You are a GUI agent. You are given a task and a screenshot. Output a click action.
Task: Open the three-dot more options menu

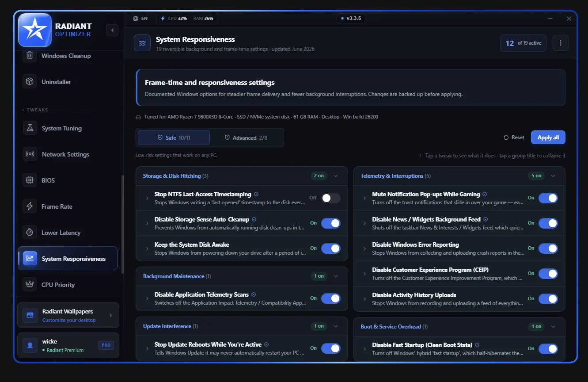[x=561, y=43]
